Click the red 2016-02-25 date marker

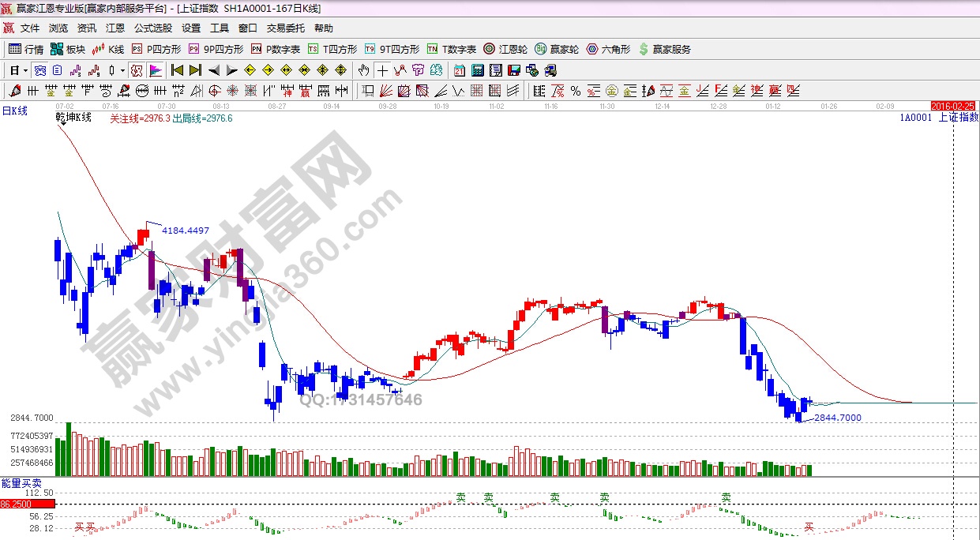tap(954, 105)
